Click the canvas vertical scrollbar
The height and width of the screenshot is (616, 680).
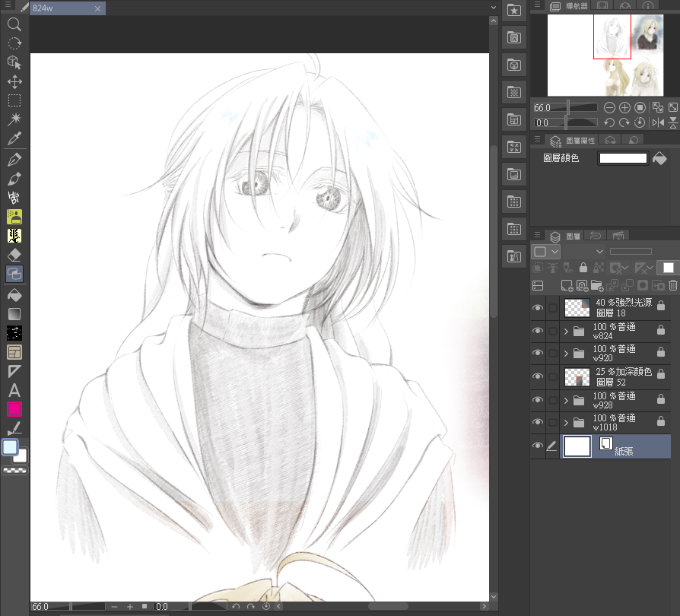coord(494,232)
